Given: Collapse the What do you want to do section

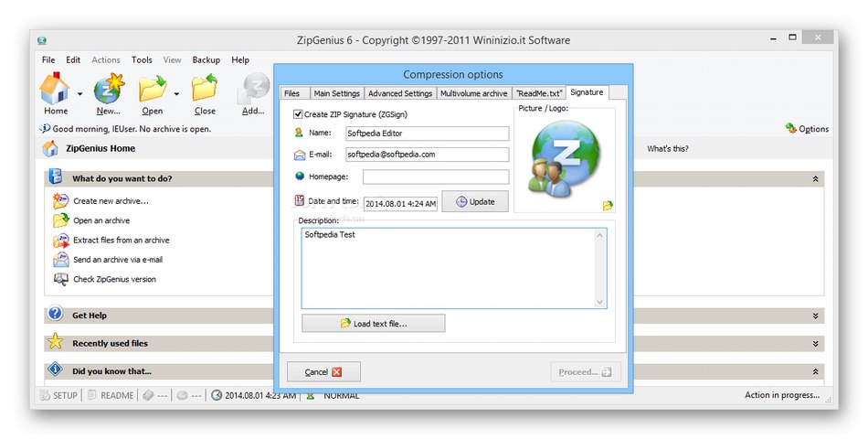Looking at the screenshot, I should tap(815, 179).
